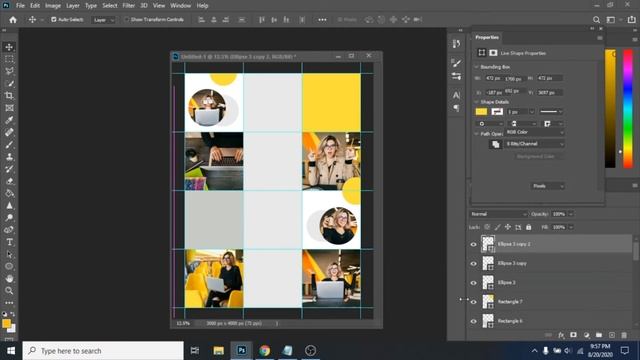Viewport: 640px width, 360px height.
Task: Collapse the Bounding Box section
Action: [476, 67]
